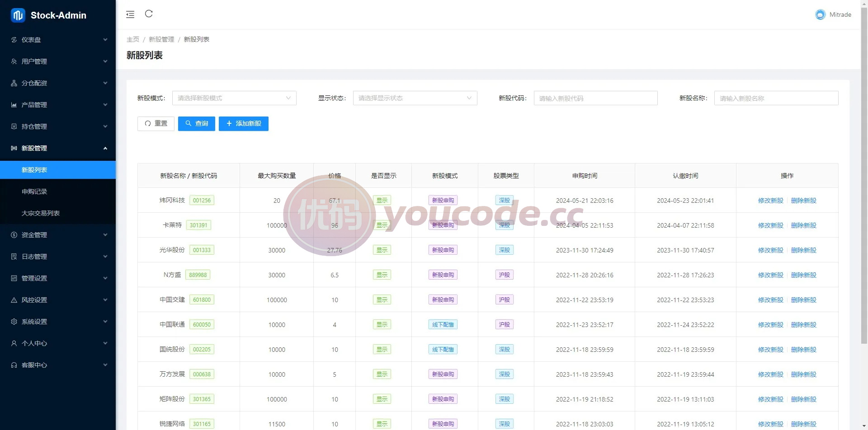Click 删除新股 for 卡莱特 row
Image resolution: width=868 pixels, height=430 pixels.
tap(804, 225)
